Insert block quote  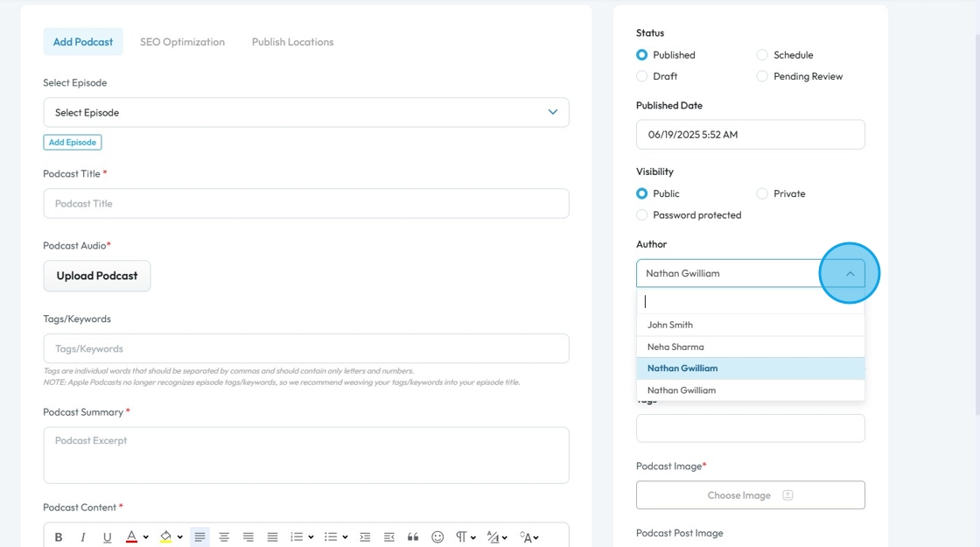click(x=413, y=537)
